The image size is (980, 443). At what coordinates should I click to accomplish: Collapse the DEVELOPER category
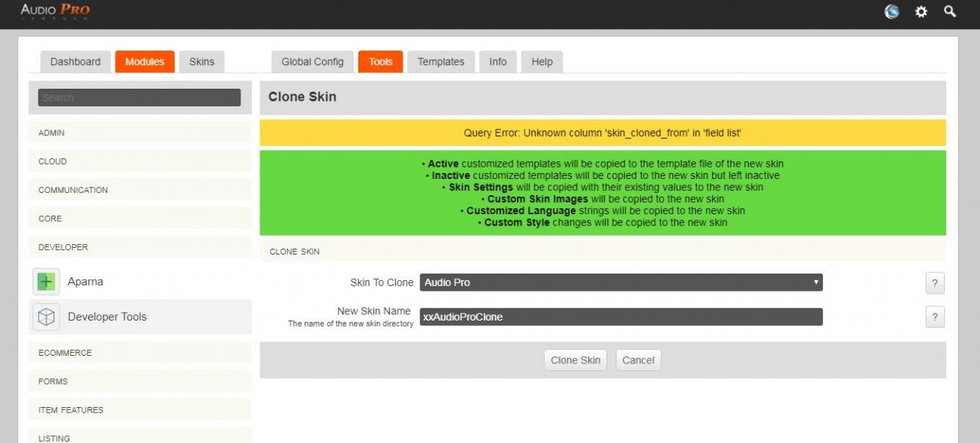140,247
